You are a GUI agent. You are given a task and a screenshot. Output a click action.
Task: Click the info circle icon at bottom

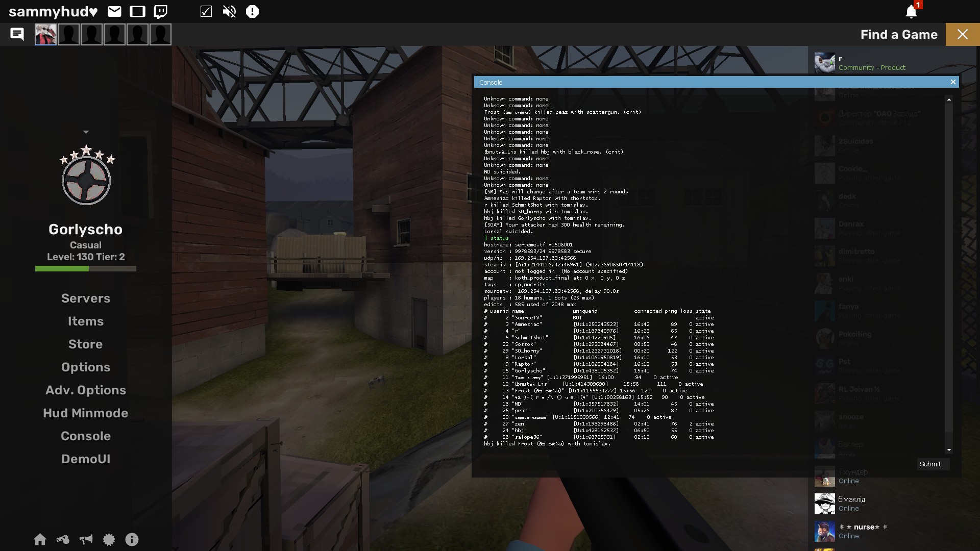pyautogui.click(x=132, y=539)
